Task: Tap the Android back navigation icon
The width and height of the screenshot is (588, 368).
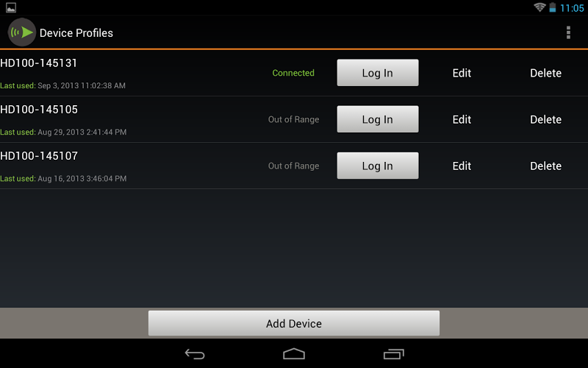Action: (x=195, y=354)
